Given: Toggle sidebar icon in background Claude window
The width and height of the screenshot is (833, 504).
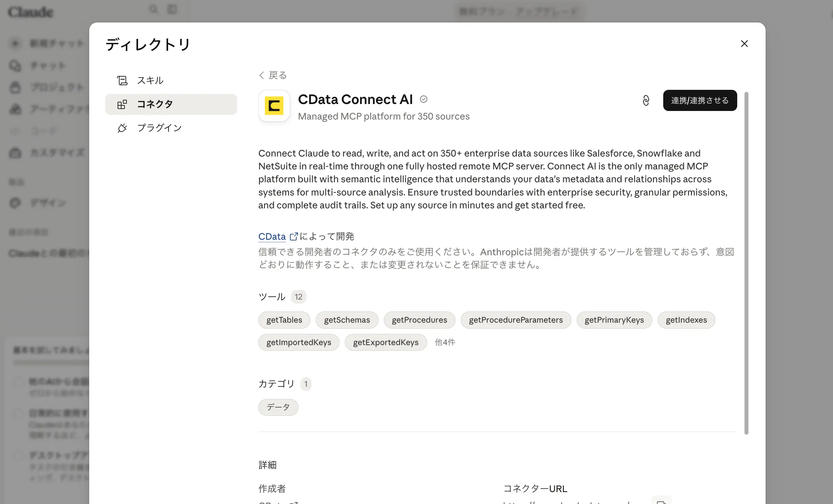Looking at the screenshot, I should pos(172,9).
